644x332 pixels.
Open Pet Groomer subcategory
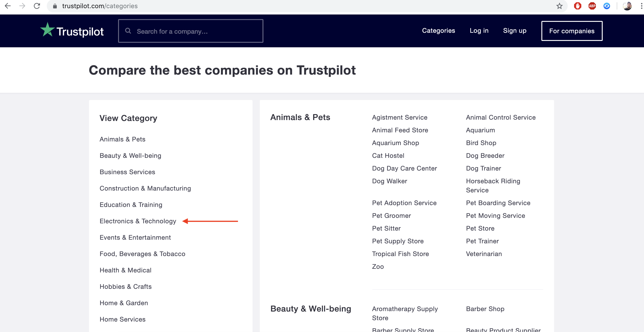(391, 216)
